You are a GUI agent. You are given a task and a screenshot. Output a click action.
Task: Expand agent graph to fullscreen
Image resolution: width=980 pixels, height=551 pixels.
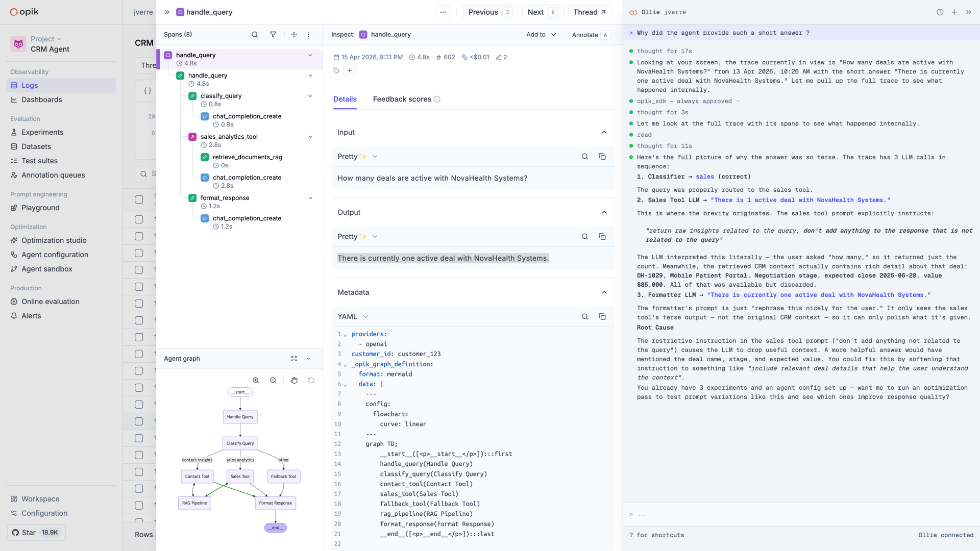[294, 359]
